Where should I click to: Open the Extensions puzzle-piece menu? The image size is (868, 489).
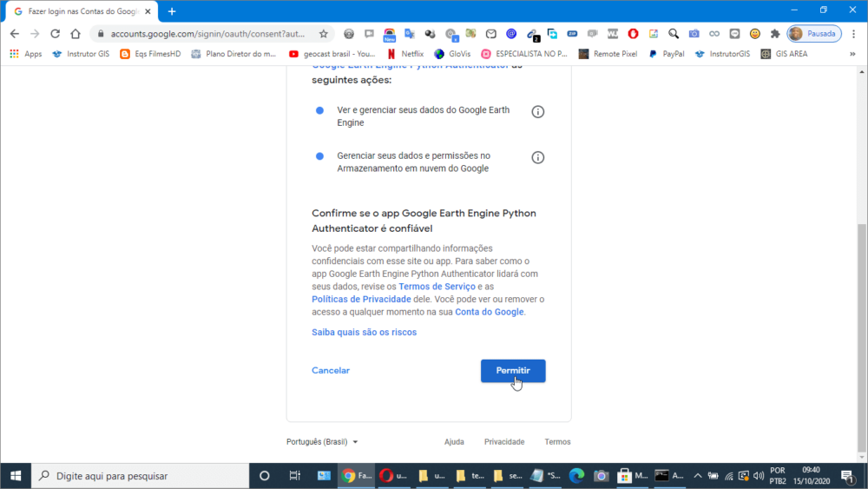(775, 34)
